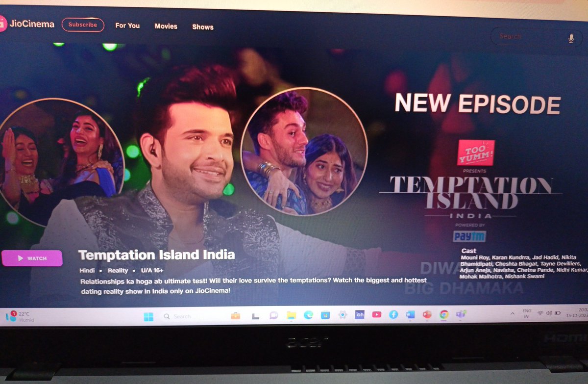
Task: Open the purple 'ah' app in the taskbar
Action: click(x=360, y=315)
